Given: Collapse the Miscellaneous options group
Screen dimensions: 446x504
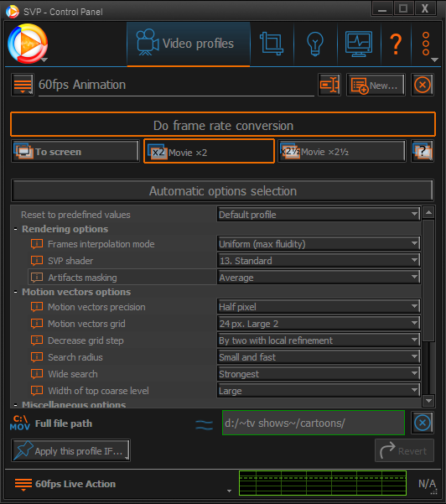Looking at the screenshot, I should (x=15, y=405).
